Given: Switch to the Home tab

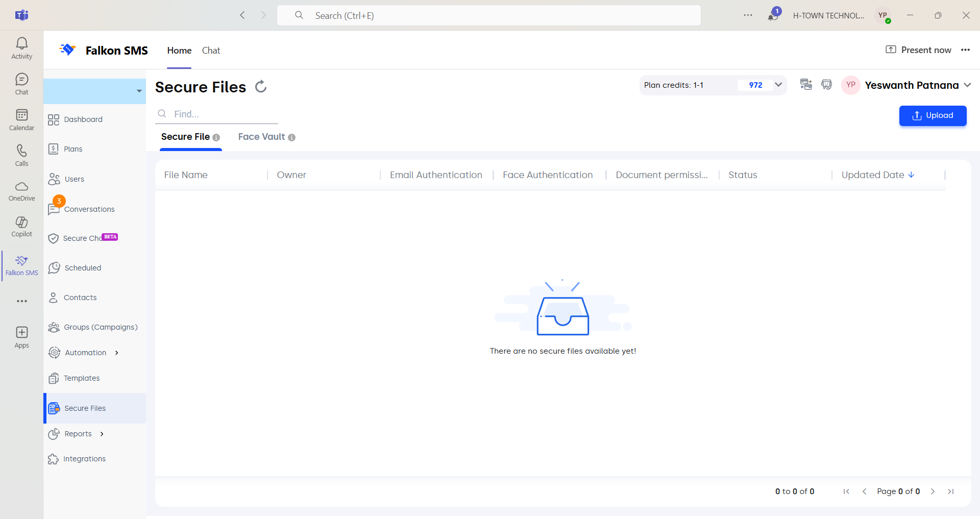Looking at the screenshot, I should point(179,51).
